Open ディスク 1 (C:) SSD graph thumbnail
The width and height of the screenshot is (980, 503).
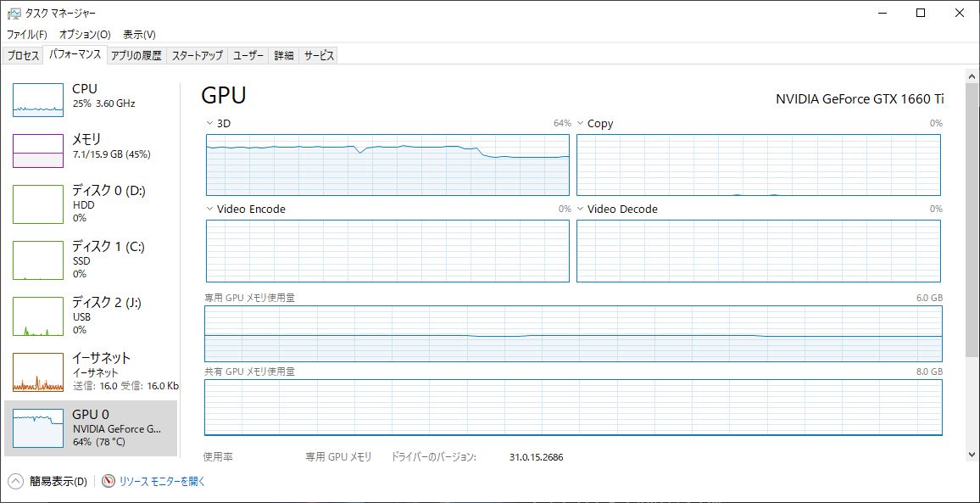pos(38,260)
